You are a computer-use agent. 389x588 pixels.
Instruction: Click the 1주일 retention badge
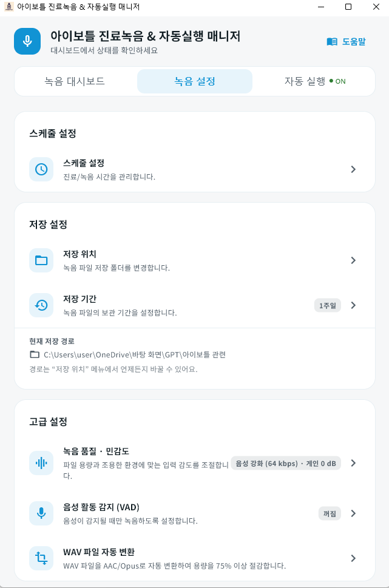click(x=328, y=305)
